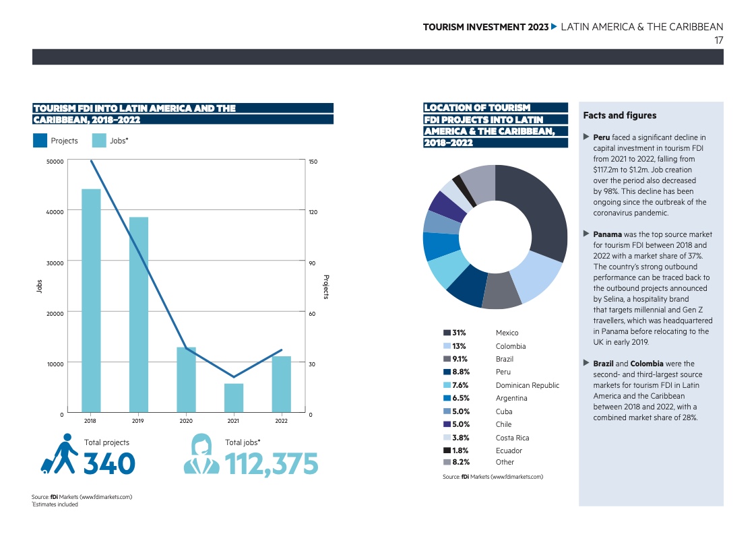The image size is (756, 534).
Task: Click the traveler with suitcase icon
Action: pyautogui.click(x=59, y=455)
